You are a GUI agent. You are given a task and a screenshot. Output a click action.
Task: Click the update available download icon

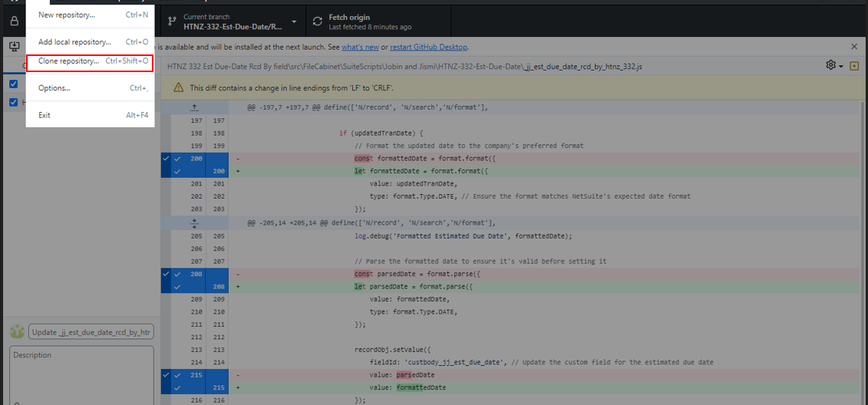click(x=14, y=47)
